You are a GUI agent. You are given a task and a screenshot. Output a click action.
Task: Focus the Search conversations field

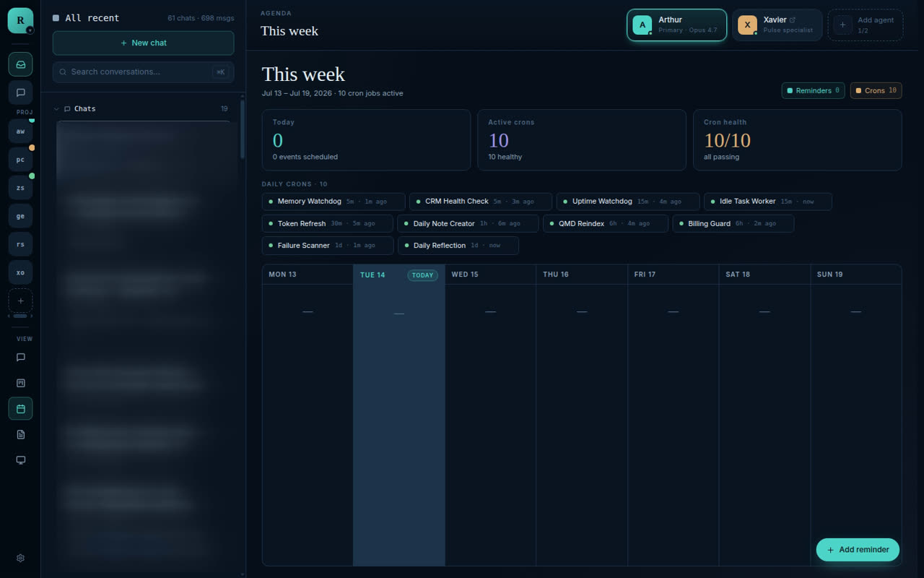[x=143, y=72]
